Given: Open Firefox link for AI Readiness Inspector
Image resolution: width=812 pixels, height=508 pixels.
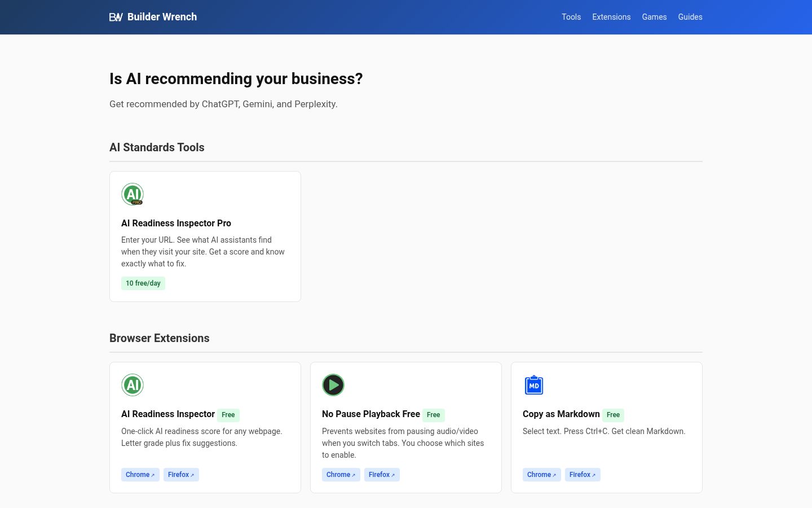Looking at the screenshot, I should [181, 475].
